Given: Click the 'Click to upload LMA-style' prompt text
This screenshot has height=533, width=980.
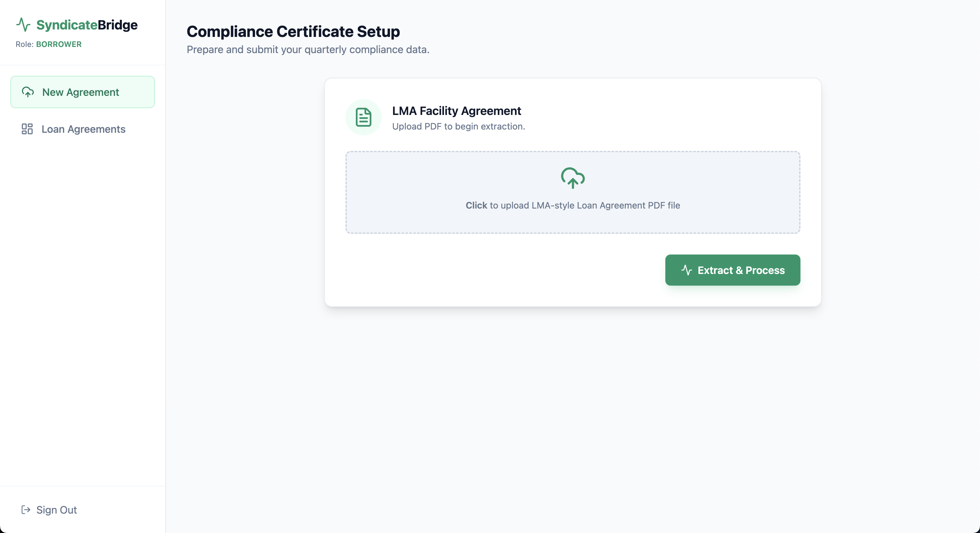Looking at the screenshot, I should tap(573, 205).
